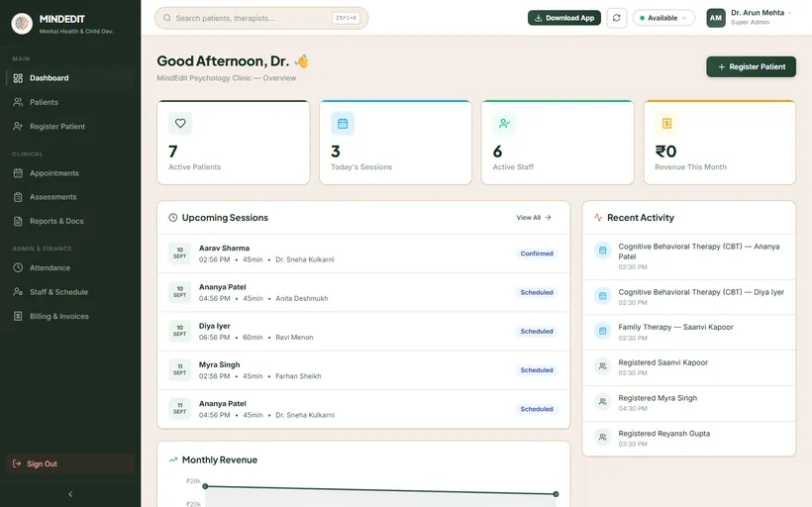812x507 pixels.
Task: Open Register Patient sidebar item
Action: [x=70, y=127]
